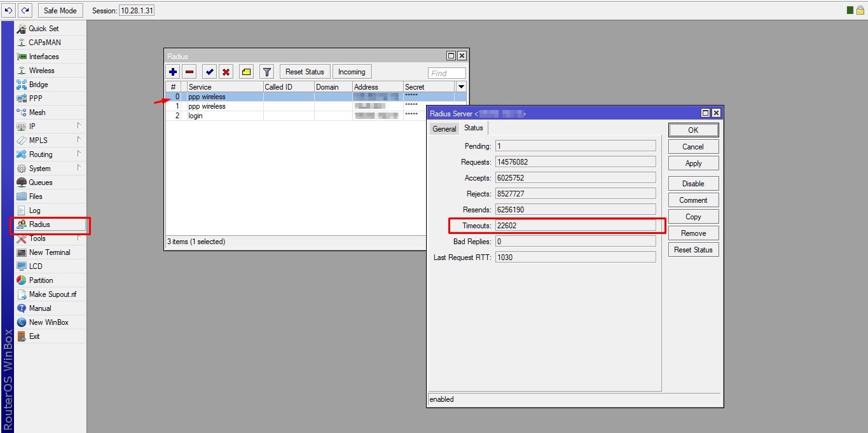Click the Undo arrow icon in top toolbar
868x433 pixels.
[x=9, y=10]
